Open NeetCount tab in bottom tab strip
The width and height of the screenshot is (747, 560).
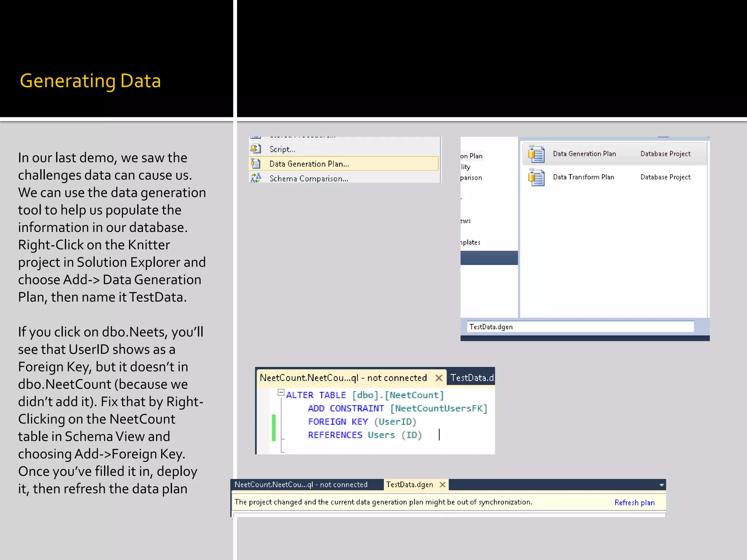pos(301,485)
